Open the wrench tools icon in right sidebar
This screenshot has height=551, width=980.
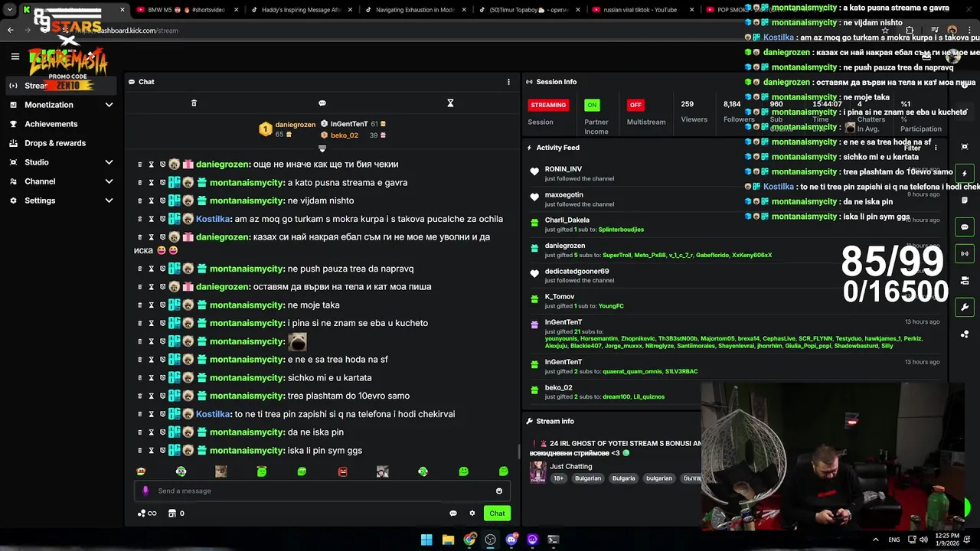point(965,307)
